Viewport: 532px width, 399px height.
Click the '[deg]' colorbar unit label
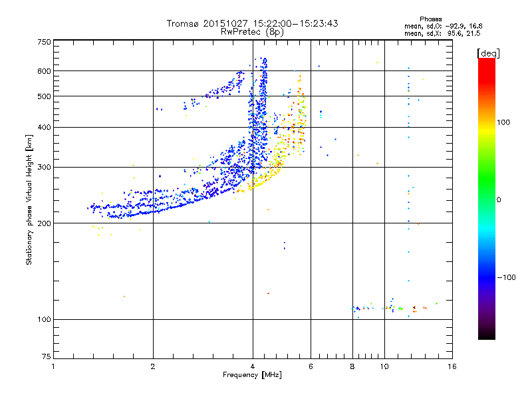point(488,54)
